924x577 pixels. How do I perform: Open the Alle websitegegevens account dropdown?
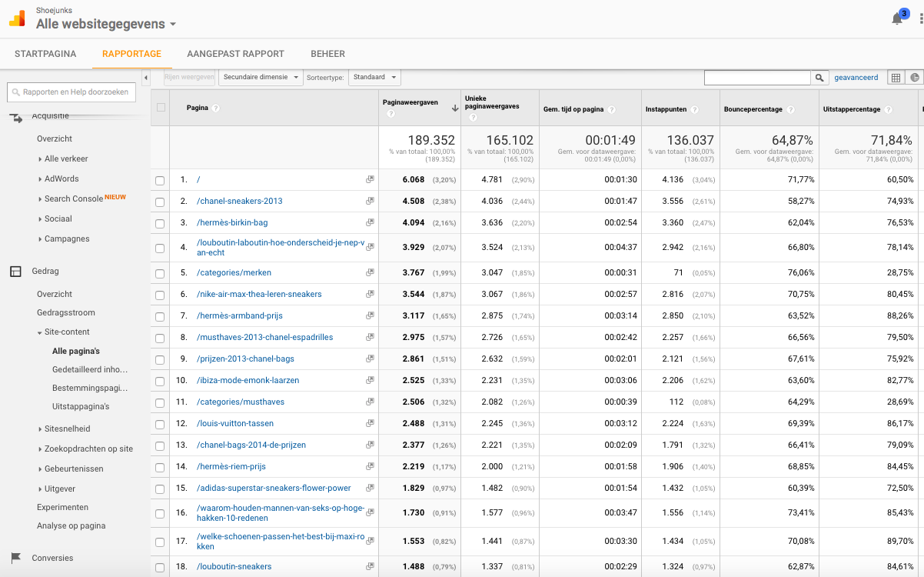(x=106, y=24)
